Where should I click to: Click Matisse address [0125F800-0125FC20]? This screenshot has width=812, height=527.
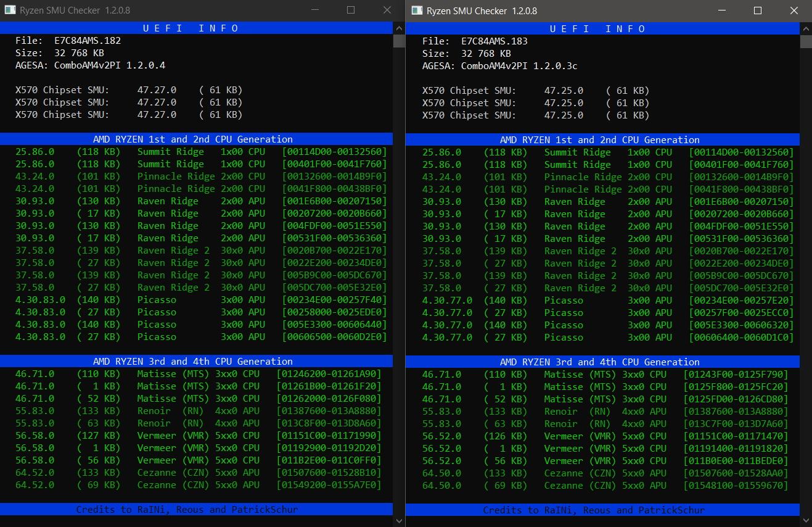click(x=736, y=387)
